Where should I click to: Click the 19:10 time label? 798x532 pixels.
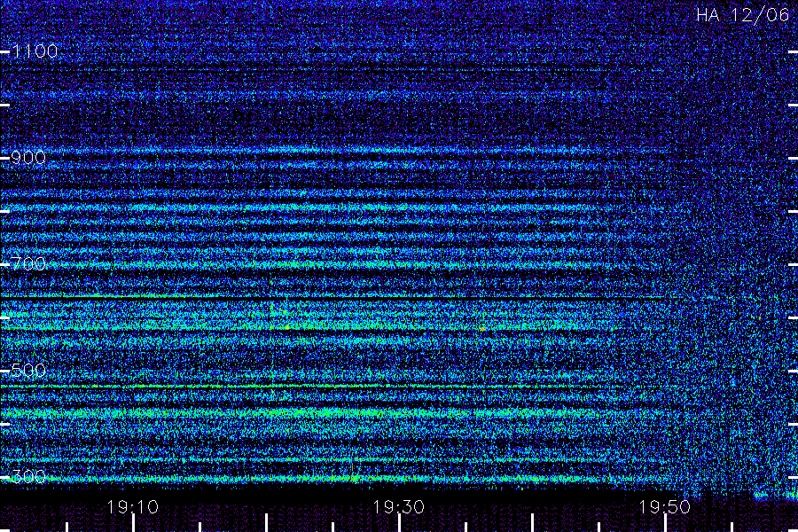(133, 507)
